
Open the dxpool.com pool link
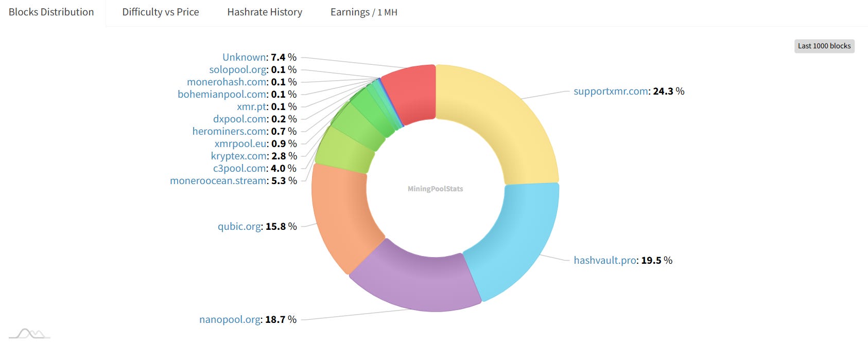click(x=240, y=119)
